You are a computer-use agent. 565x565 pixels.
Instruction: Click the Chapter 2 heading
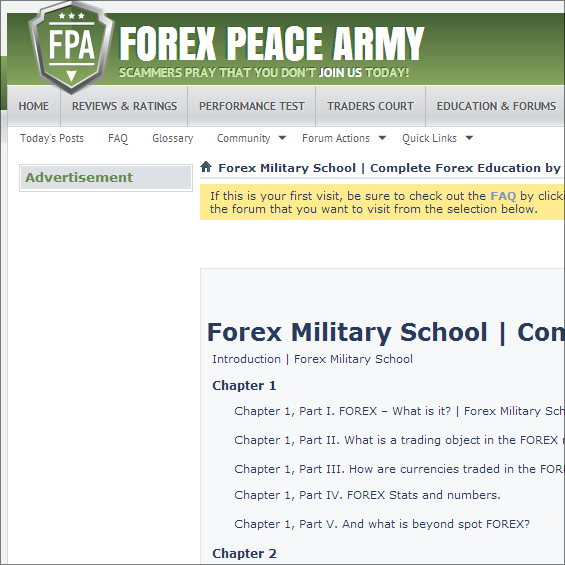(x=244, y=553)
